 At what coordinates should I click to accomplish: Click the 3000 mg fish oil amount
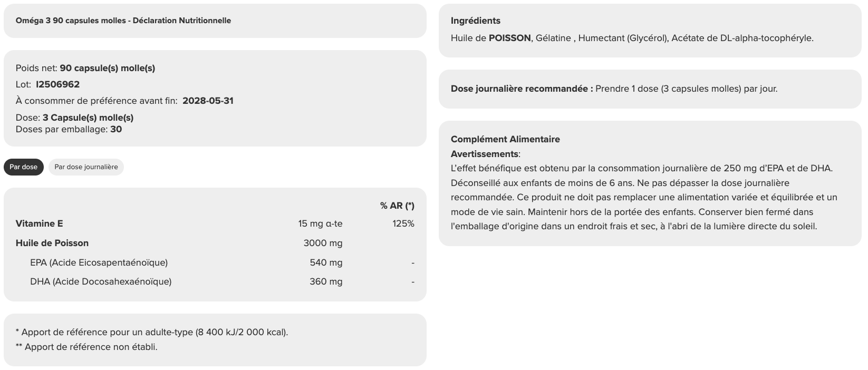pyautogui.click(x=323, y=243)
